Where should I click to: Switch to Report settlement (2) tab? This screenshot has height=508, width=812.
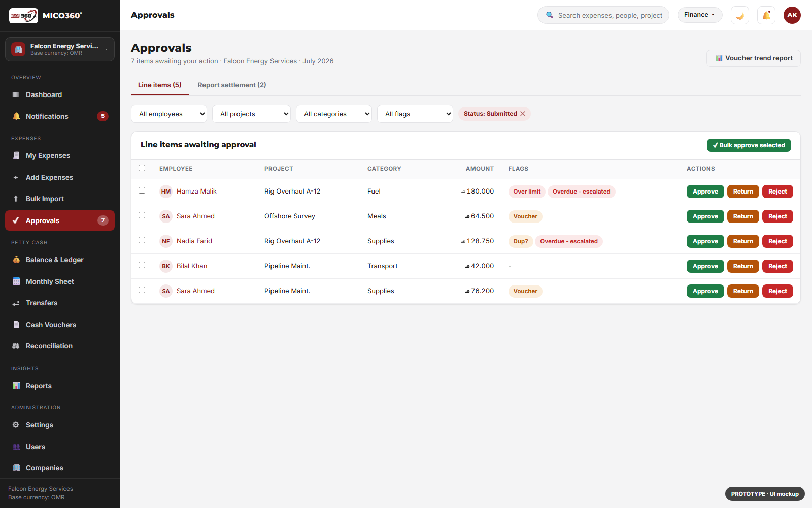232,85
